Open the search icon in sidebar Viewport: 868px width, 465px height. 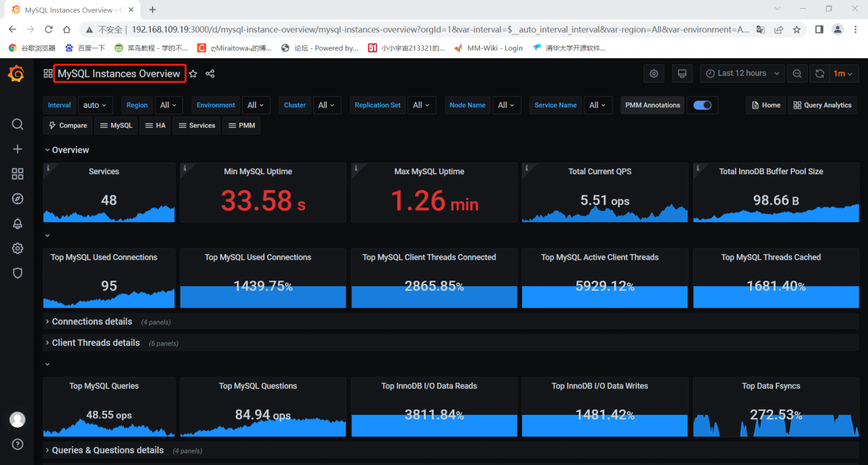[18, 124]
